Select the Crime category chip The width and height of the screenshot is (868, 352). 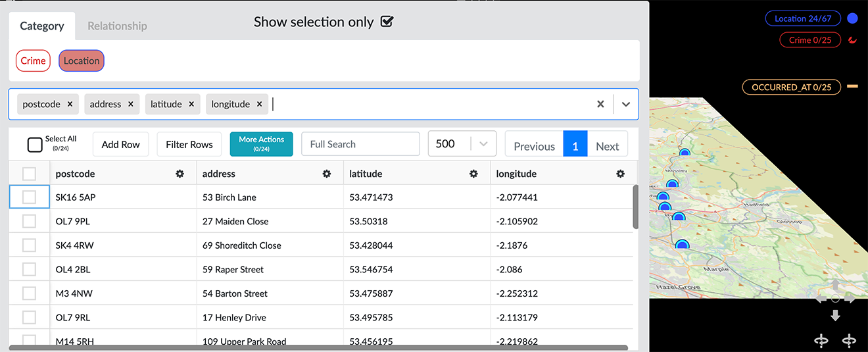(33, 61)
